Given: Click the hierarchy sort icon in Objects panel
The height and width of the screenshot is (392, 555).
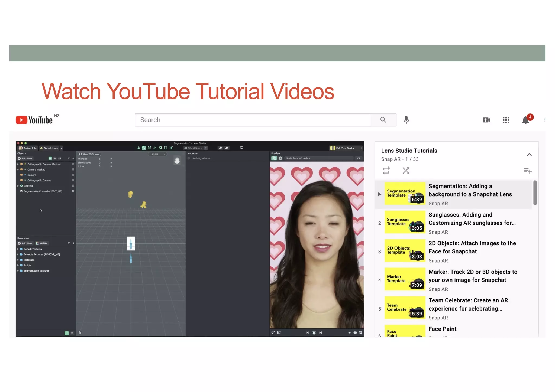Looking at the screenshot, I should click(x=60, y=159).
